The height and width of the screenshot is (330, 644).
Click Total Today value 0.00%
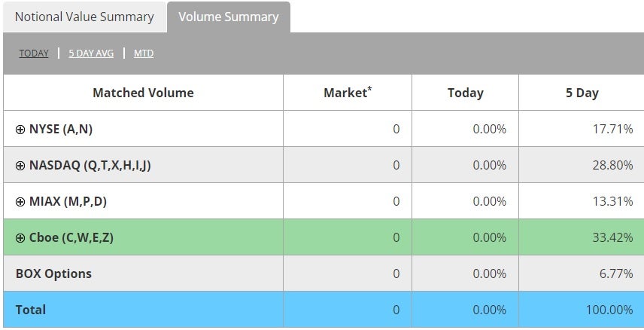pos(490,310)
